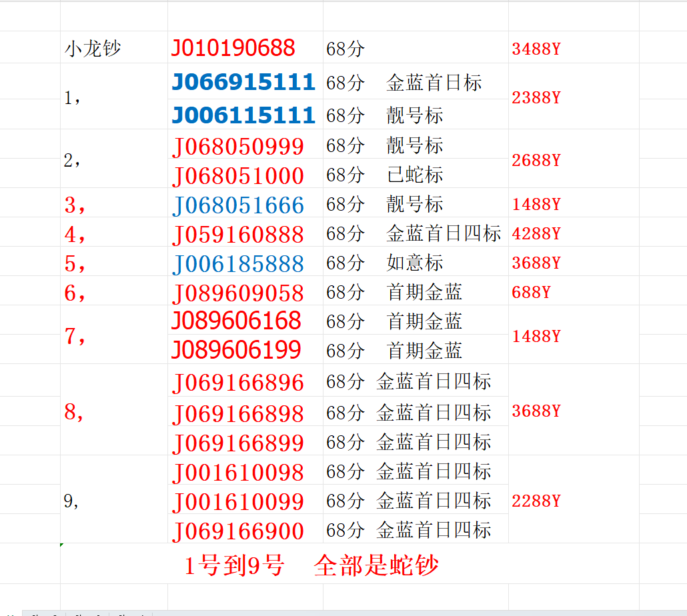Viewport: 687px width, 616px height.
Task: Click the blue serial number J006115111
Action: [243, 115]
